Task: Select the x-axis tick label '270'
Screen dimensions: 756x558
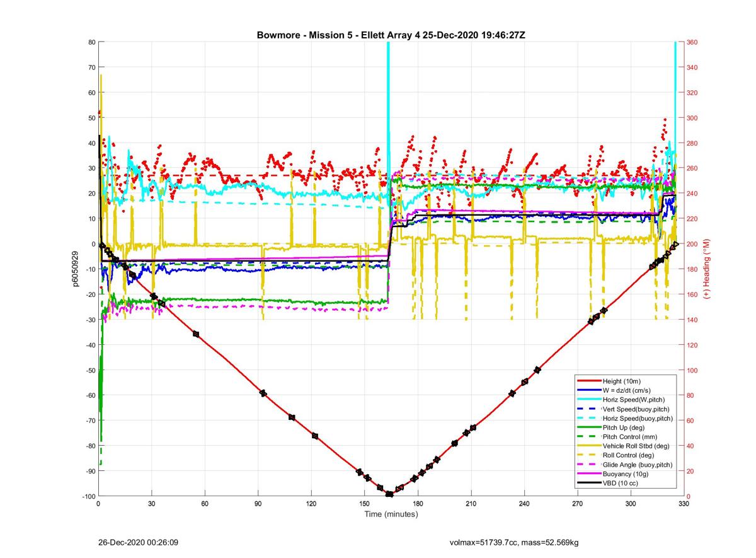Action: click(577, 504)
